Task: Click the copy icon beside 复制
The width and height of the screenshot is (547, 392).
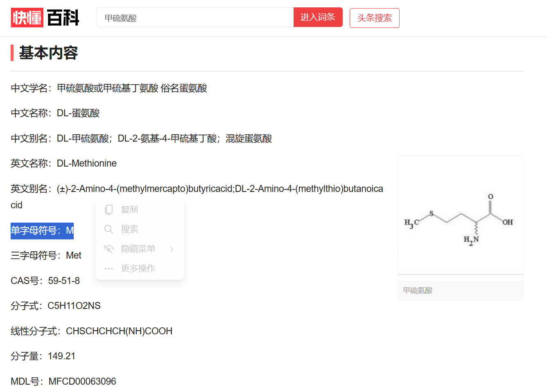Action: pos(108,210)
